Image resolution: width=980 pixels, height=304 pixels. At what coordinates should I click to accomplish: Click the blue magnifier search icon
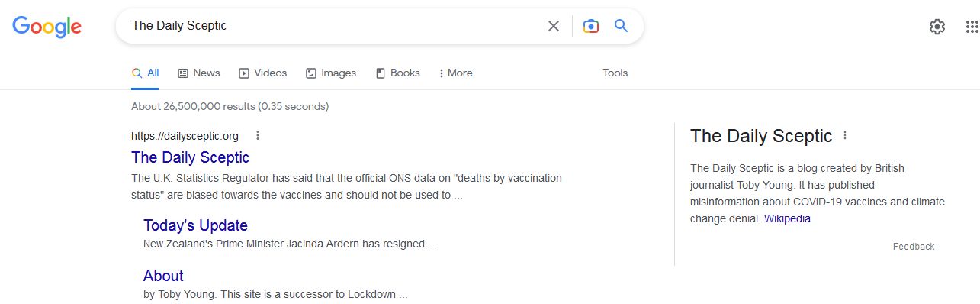(x=622, y=26)
